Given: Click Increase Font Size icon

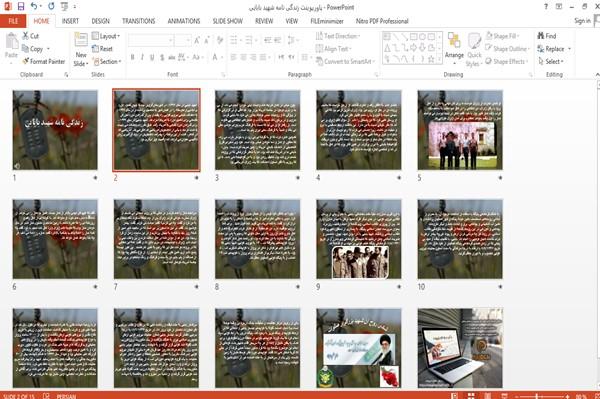Looking at the screenshot, I should (197, 40).
